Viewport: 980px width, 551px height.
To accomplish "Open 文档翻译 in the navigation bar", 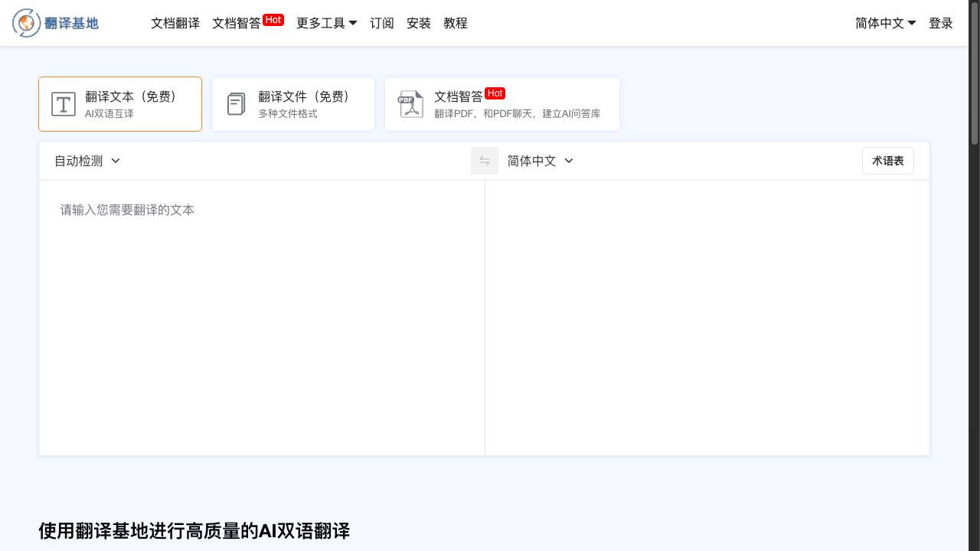I will (x=175, y=23).
